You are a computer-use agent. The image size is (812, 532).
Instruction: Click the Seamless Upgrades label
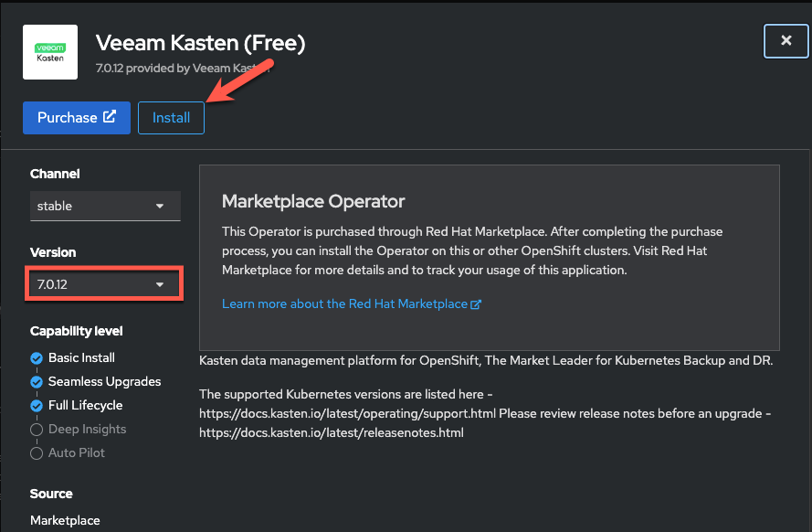pos(105,381)
